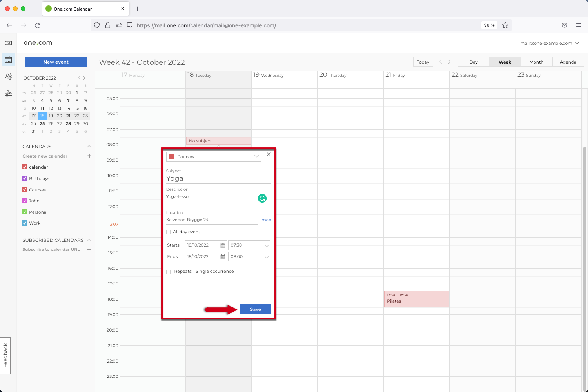Screen dimensions: 588x392
Task: Collapse the SUBSCRIBED CALENDARS section
Action: (x=89, y=240)
